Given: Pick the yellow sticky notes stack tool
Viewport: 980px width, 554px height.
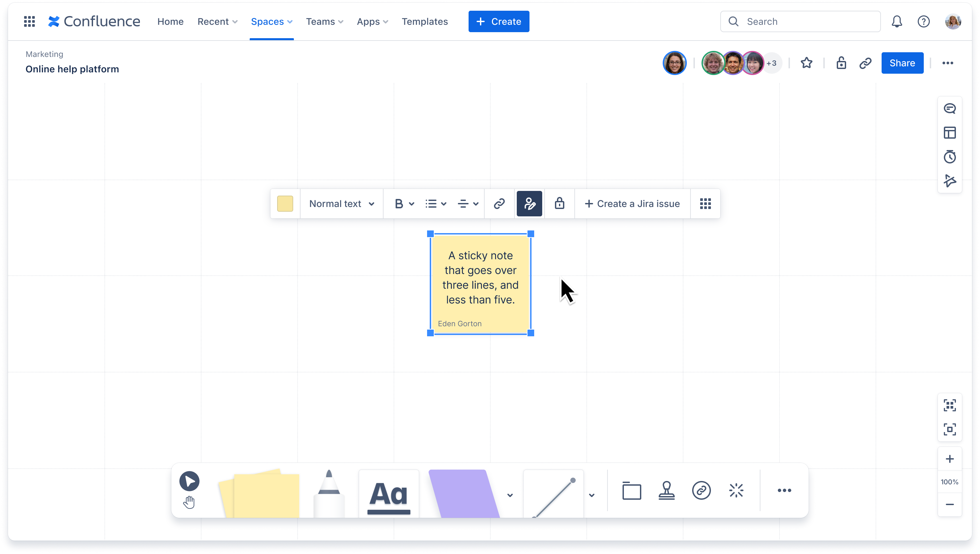Looking at the screenshot, I should pos(259,494).
